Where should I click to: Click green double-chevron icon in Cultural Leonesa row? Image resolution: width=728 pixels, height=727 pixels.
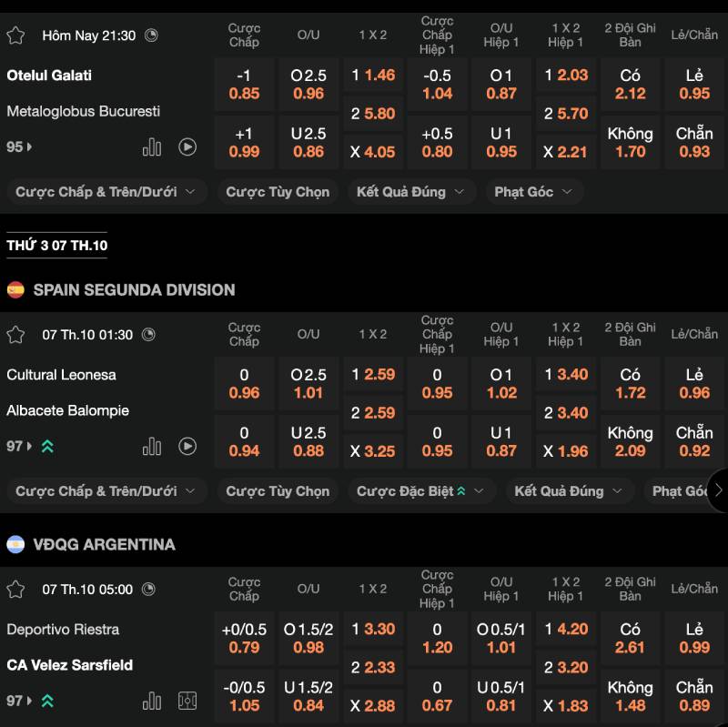pyautogui.click(x=47, y=446)
